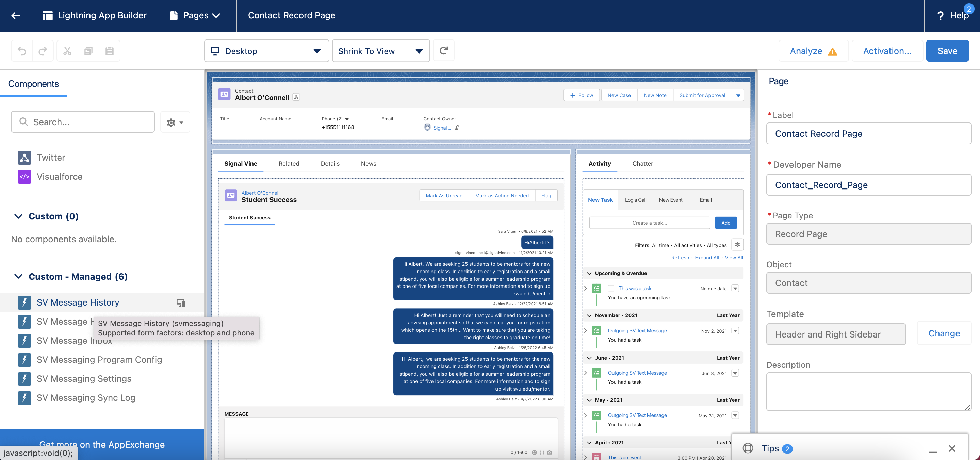The width and height of the screenshot is (980, 460).
Task: Select the New Event tab
Action: pyautogui.click(x=670, y=200)
